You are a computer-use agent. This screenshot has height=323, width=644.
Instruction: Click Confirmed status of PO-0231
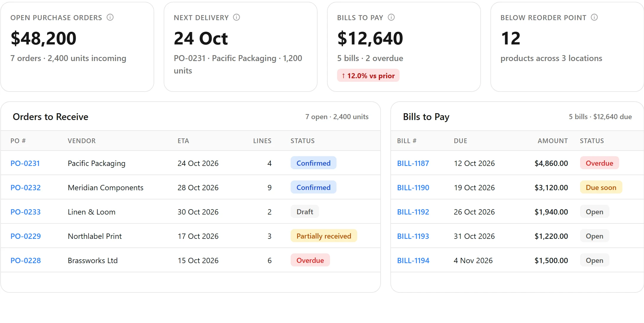click(x=313, y=163)
